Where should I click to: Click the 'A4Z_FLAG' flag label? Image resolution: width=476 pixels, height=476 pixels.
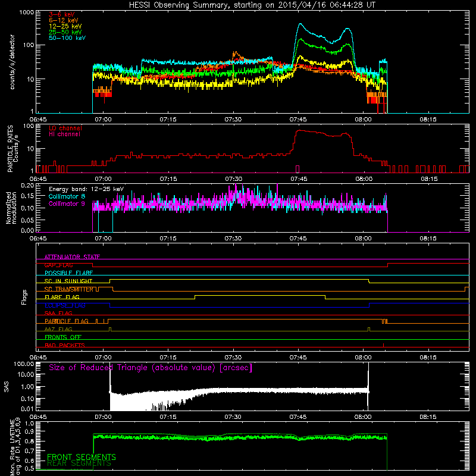click(x=58, y=329)
